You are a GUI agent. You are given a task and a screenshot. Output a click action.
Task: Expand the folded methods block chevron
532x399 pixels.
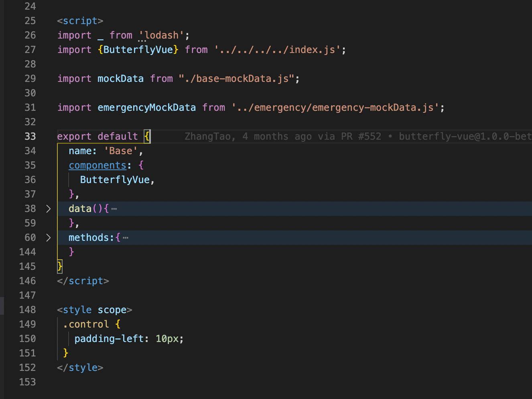[x=49, y=238]
